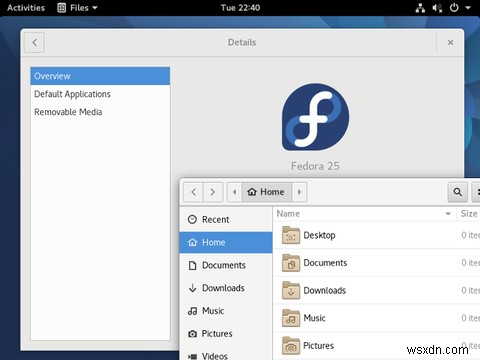Open Recent in Files sidebar
This screenshot has height=360, width=480.
tap(226, 220)
